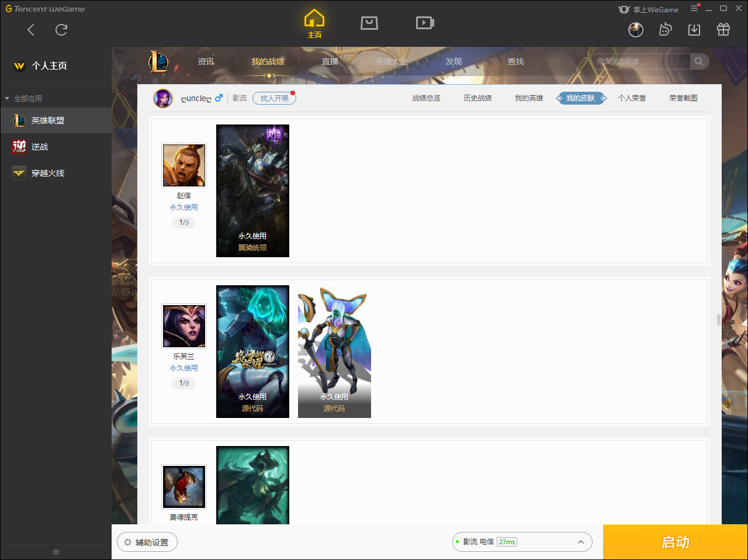Switch to 战绩总览 sub-tab

[426, 98]
